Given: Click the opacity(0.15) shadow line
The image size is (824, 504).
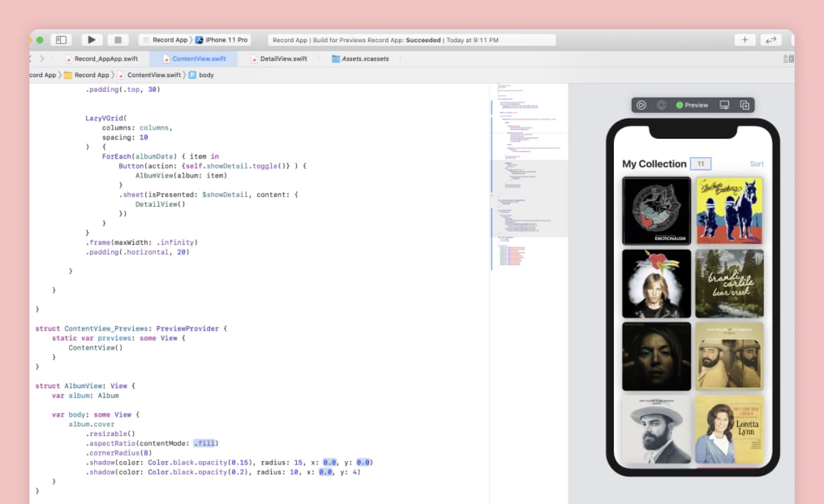Looking at the screenshot, I should tap(229, 462).
